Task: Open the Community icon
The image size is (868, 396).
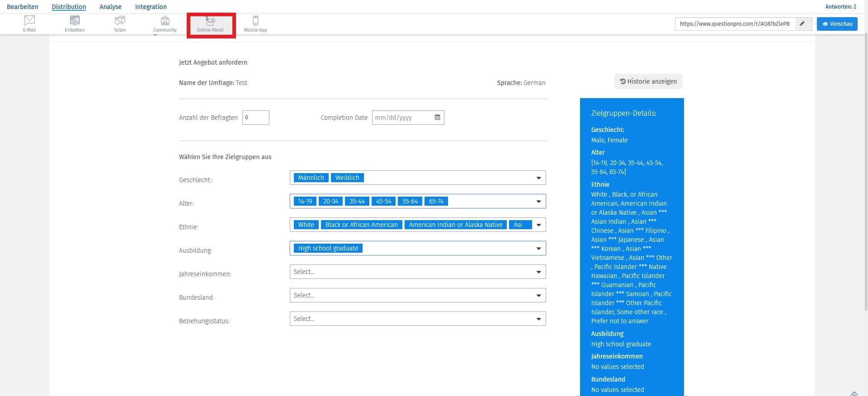Action: 165,24
